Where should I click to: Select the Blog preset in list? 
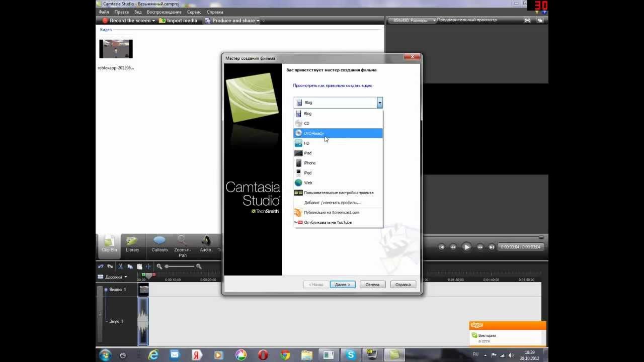point(338,114)
